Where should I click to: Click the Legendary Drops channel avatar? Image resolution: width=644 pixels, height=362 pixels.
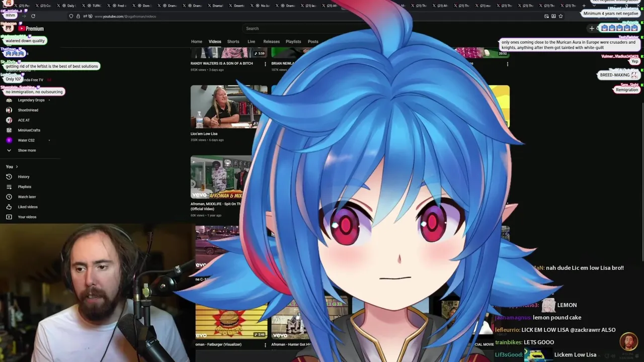[x=9, y=100]
